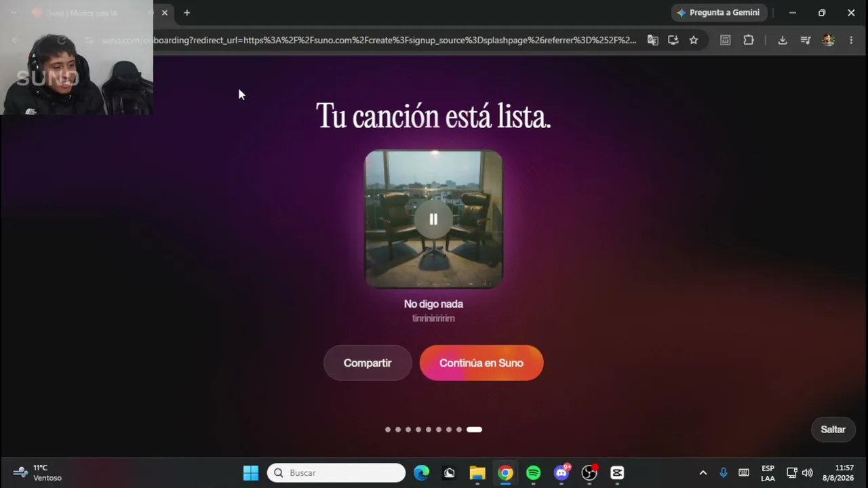This screenshot has height=488, width=868.
Task: Open the Chrome three-dot menu
Action: [x=851, y=40]
